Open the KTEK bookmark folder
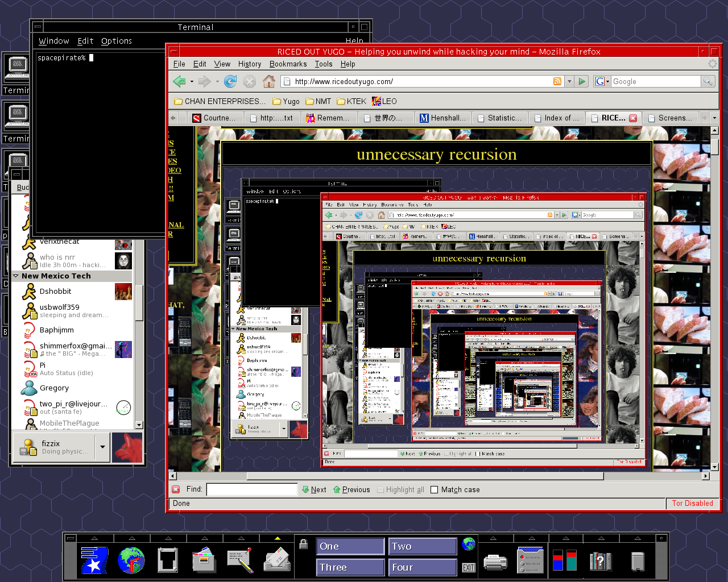The height and width of the screenshot is (582, 728). point(351,101)
